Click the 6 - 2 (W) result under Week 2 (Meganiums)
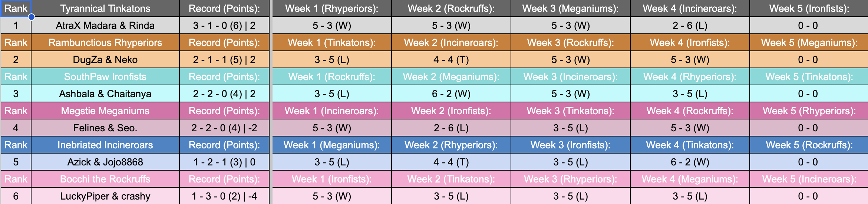868x204 pixels. point(451,94)
